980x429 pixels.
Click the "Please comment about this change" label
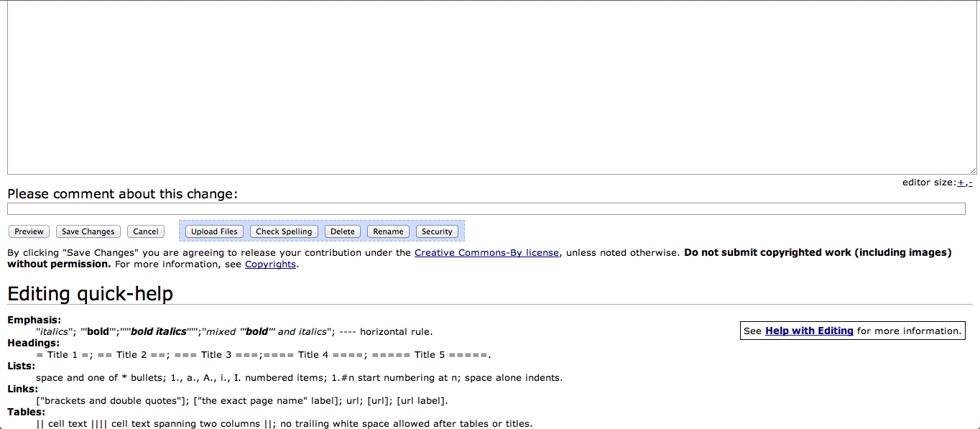122,194
